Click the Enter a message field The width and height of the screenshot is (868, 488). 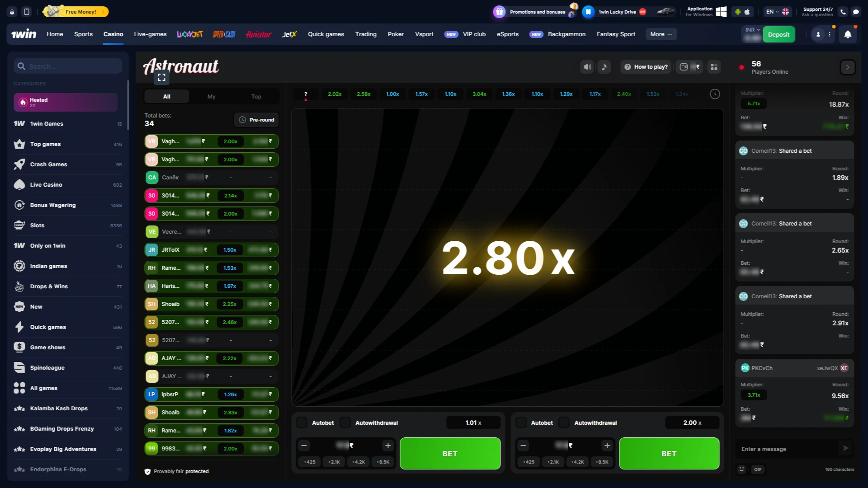pyautogui.click(x=787, y=449)
